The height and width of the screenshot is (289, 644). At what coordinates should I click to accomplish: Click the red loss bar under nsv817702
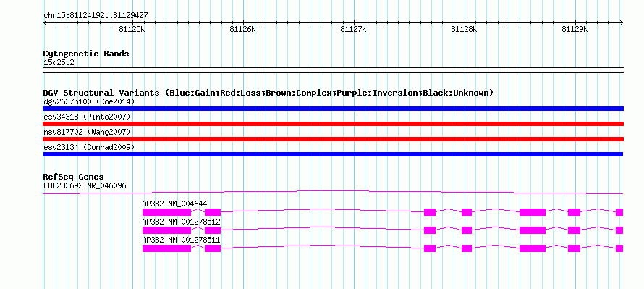click(x=333, y=139)
